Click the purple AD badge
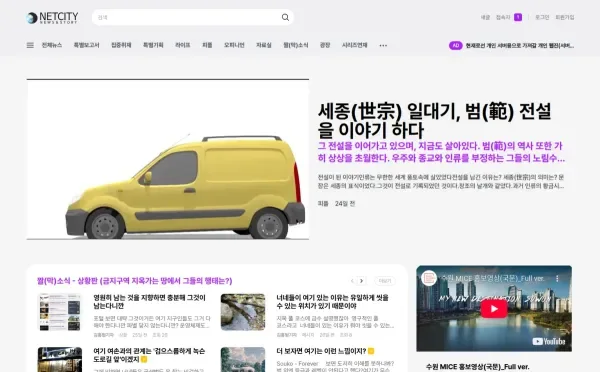The height and width of the screenshot is (372, 600). point(455,46)
